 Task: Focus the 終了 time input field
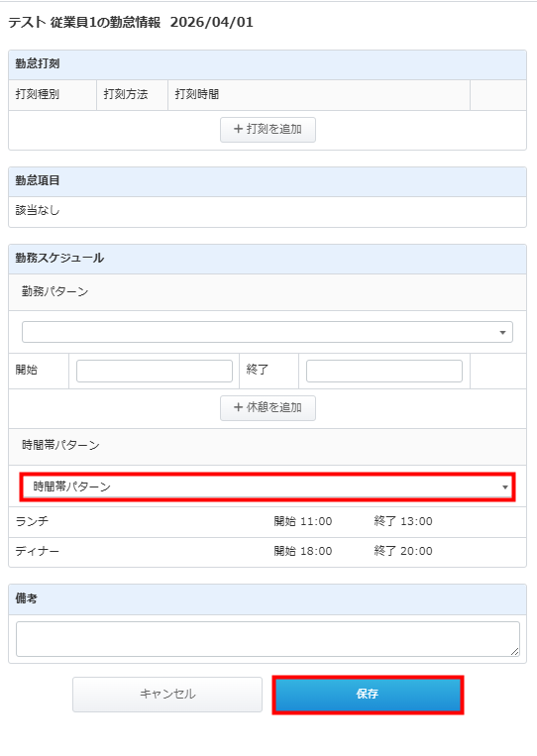384,371
